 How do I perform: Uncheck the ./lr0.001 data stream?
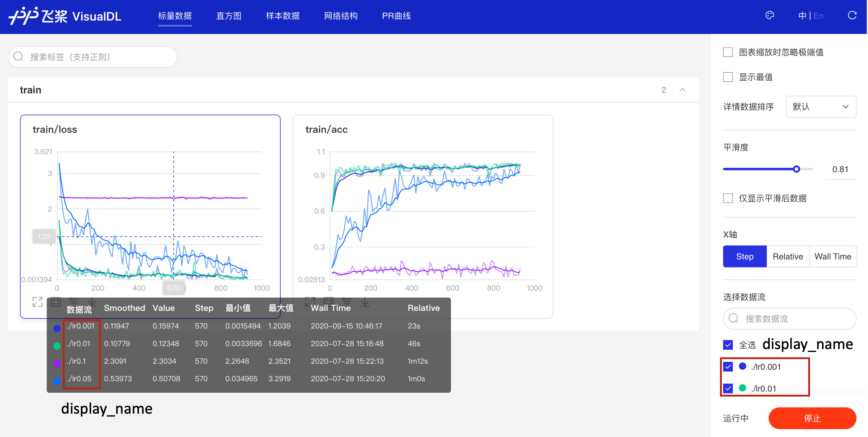coord(728,366)
